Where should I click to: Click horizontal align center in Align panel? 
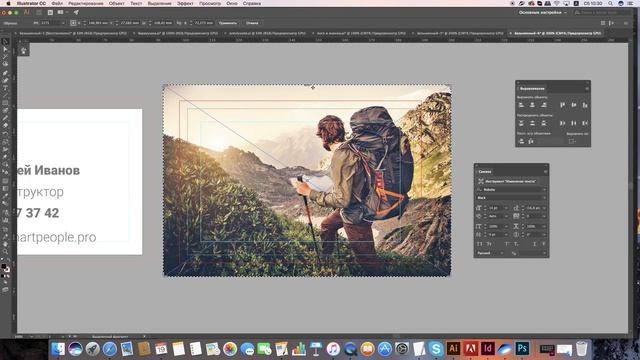[x=532, y=105]
